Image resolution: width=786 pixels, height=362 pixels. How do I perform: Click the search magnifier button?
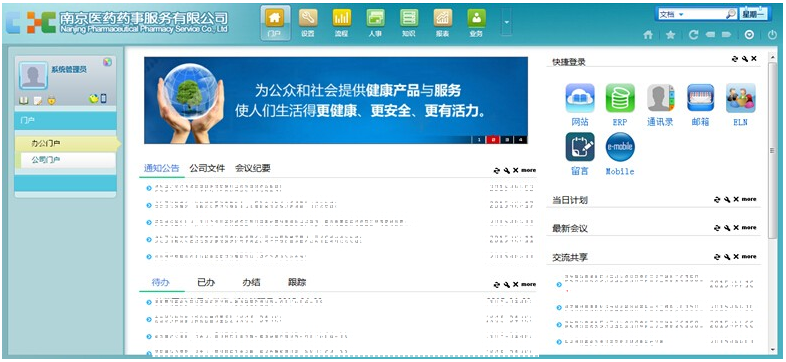[731, 15]
